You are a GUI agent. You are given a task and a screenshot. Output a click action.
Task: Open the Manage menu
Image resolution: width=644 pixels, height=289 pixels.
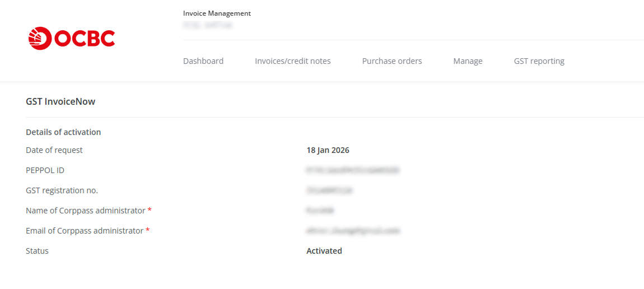click(468, 61)
